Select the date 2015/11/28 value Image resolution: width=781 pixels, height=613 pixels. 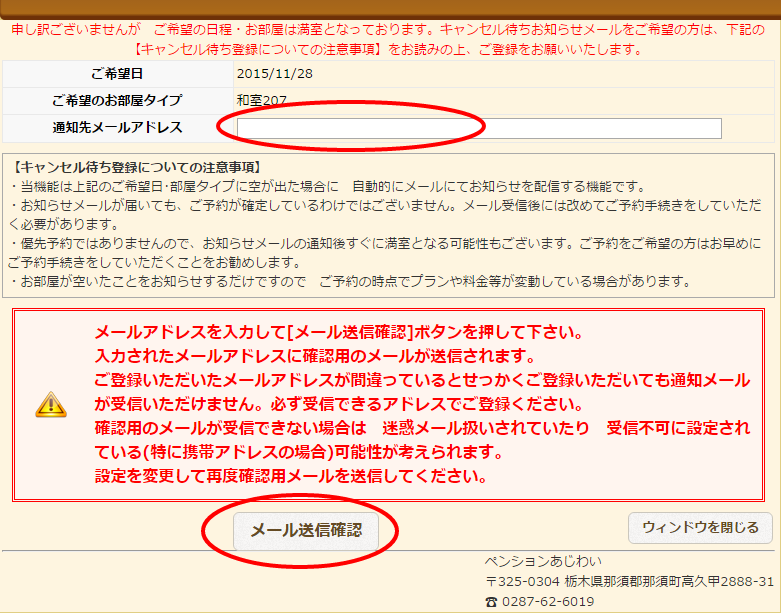point(274,74)
